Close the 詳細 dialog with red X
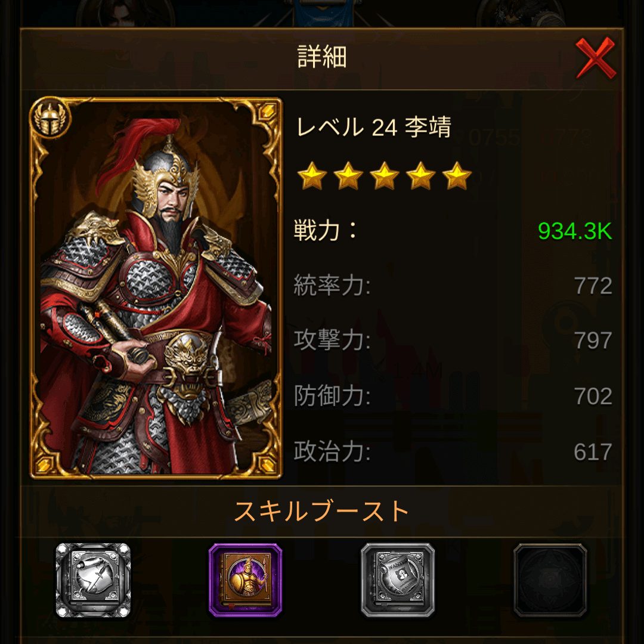644x644 pixels. 595,58
